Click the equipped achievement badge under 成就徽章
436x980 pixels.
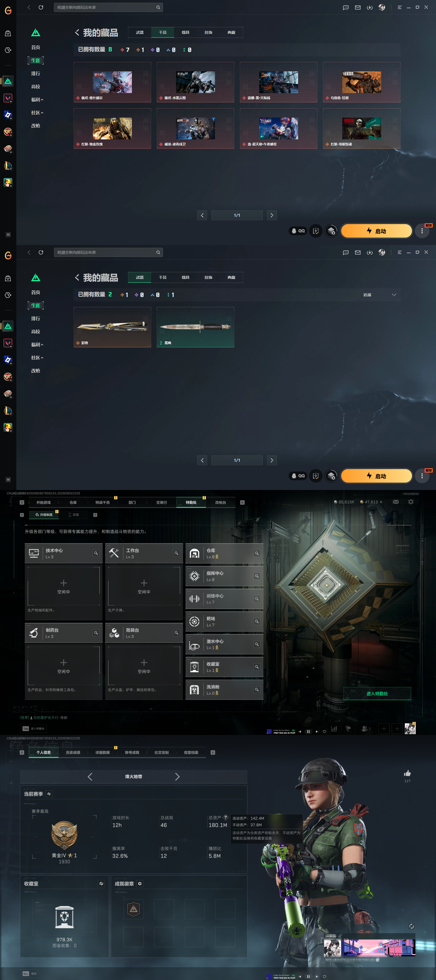[x=133, y=909]
